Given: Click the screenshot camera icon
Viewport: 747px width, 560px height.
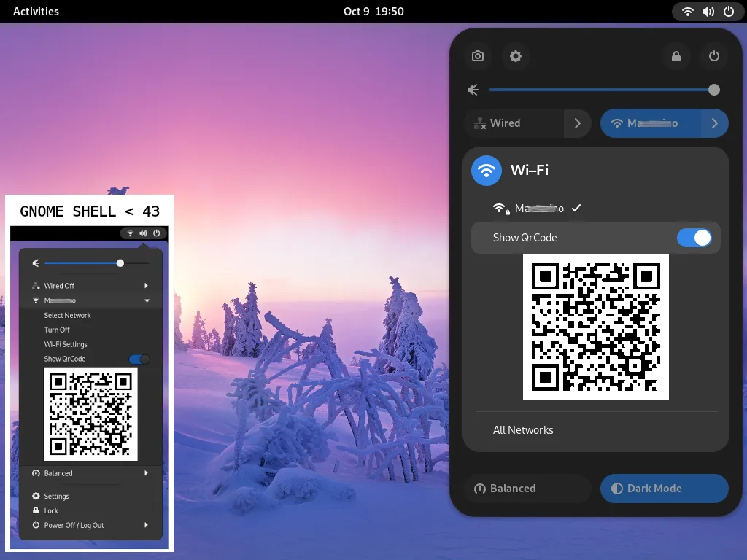Looking at the screenshot, I should click(x=478, y=56).
